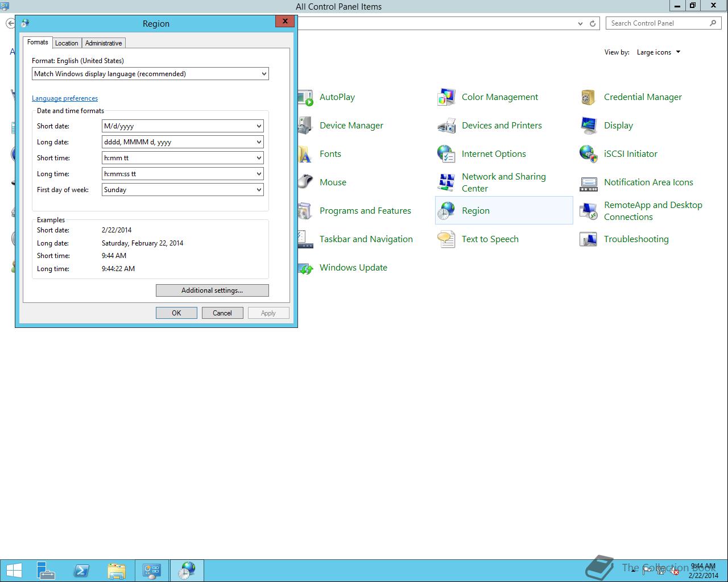Open the Devices and Printers icon

(446, 126)
